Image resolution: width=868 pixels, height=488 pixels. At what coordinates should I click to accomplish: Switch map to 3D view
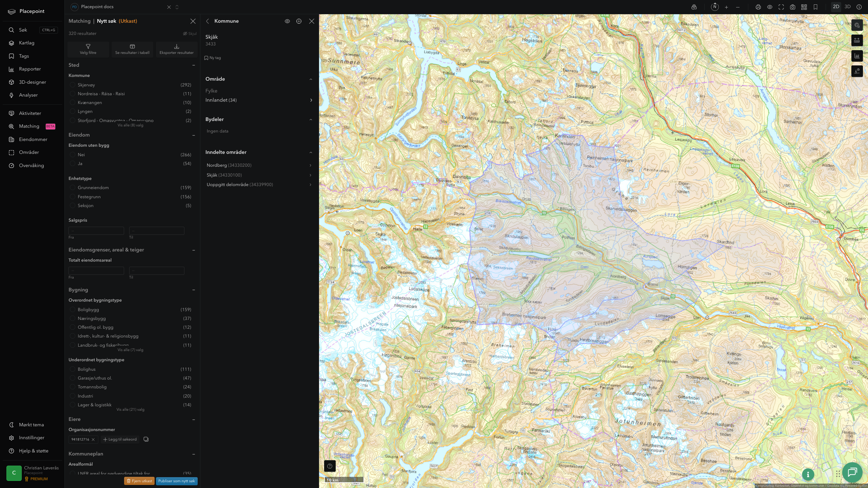(x=848, y=7)
